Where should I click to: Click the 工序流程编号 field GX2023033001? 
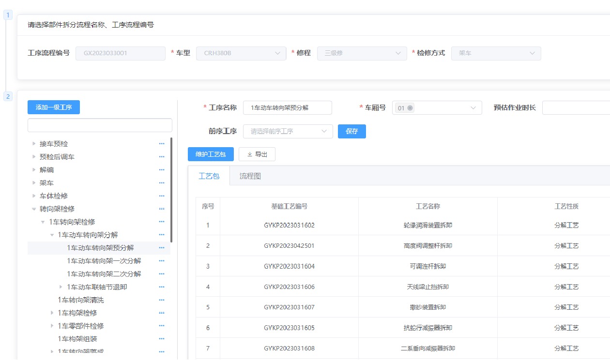pos(121,53)
